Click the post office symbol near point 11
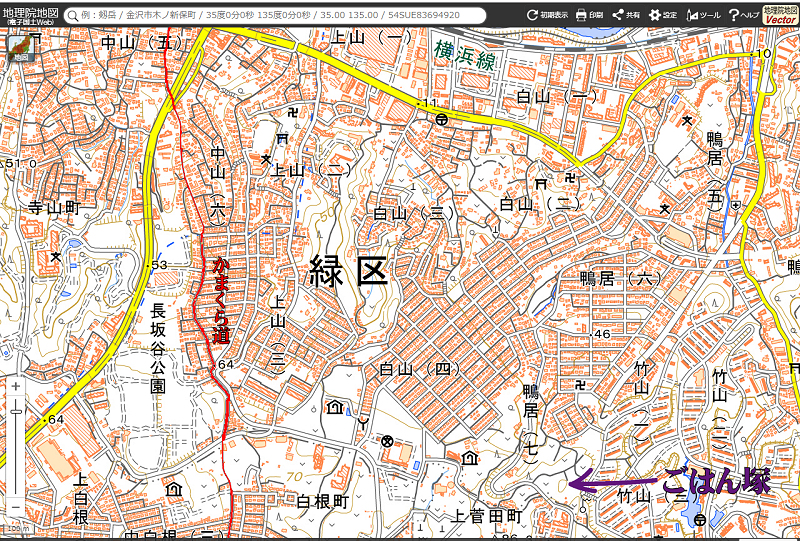Screen dimensions: 800x541 pos(442,119)
